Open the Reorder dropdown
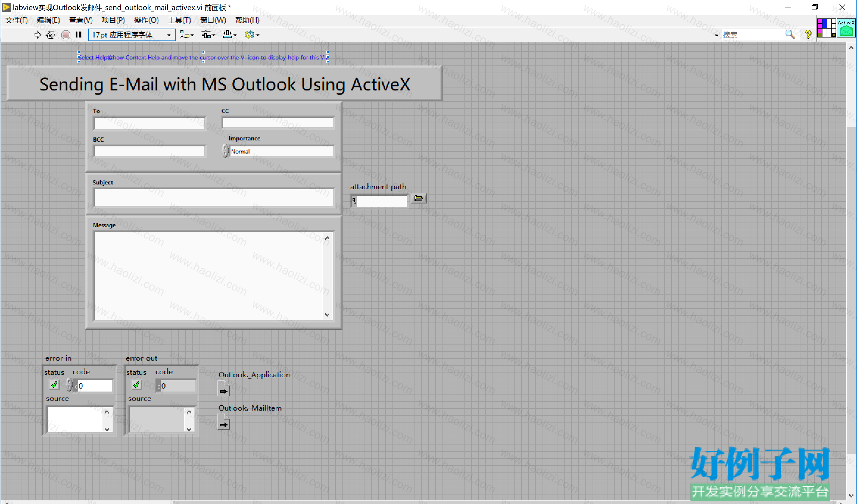The image size is (857, 504). 252,35
